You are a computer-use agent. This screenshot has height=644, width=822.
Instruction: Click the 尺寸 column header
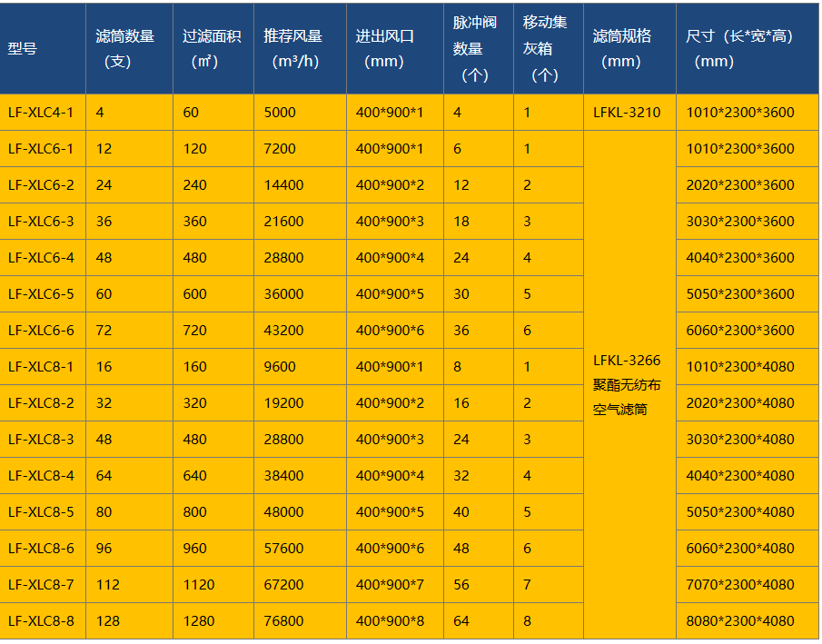(745, 47)
